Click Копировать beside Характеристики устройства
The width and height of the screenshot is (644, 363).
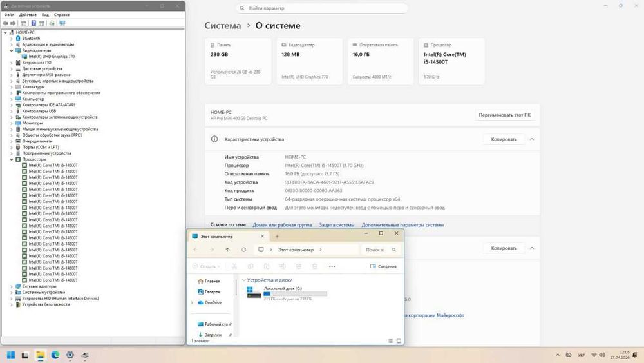coord(504,139)
